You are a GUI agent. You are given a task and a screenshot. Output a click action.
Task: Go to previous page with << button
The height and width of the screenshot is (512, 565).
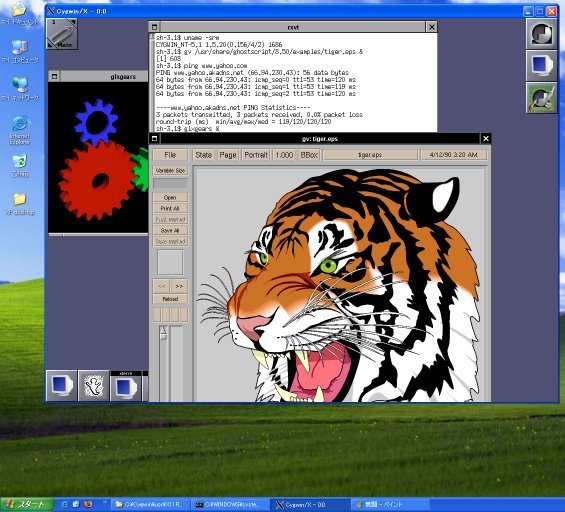(x=161, y=286)
